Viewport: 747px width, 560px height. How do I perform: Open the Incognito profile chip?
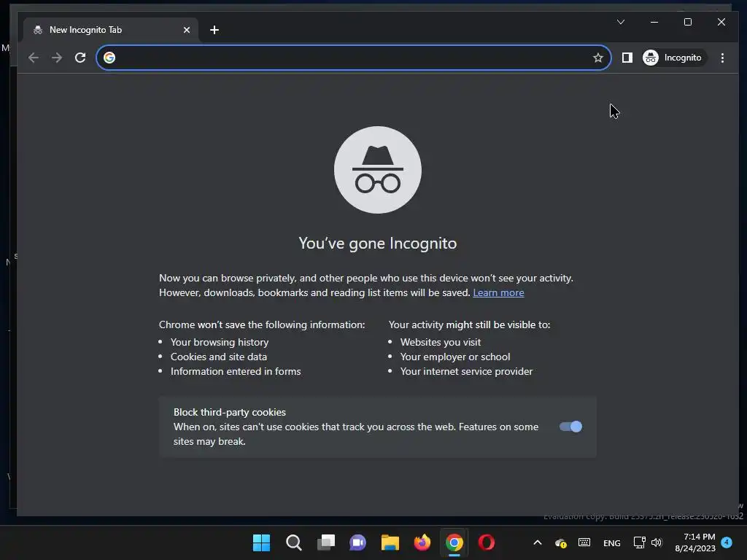673,58
